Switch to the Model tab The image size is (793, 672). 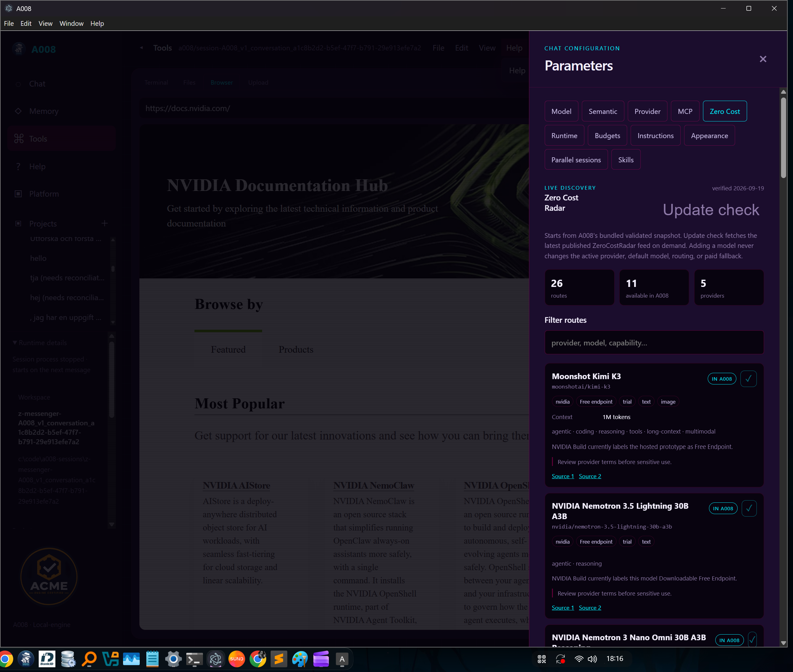point(561,111)
